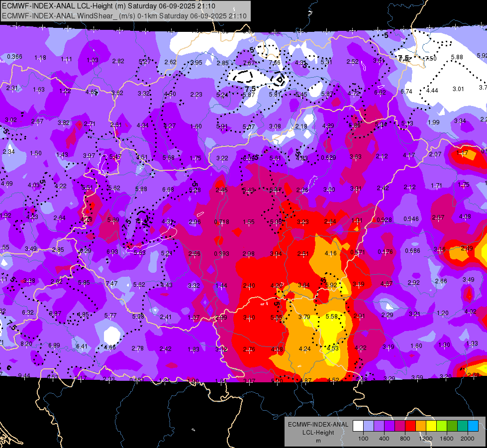Image resolution: width=487 pixels, height=448 pixels.
Task: Click the deep purple legend swatch above 400
Action: point(390,426)
